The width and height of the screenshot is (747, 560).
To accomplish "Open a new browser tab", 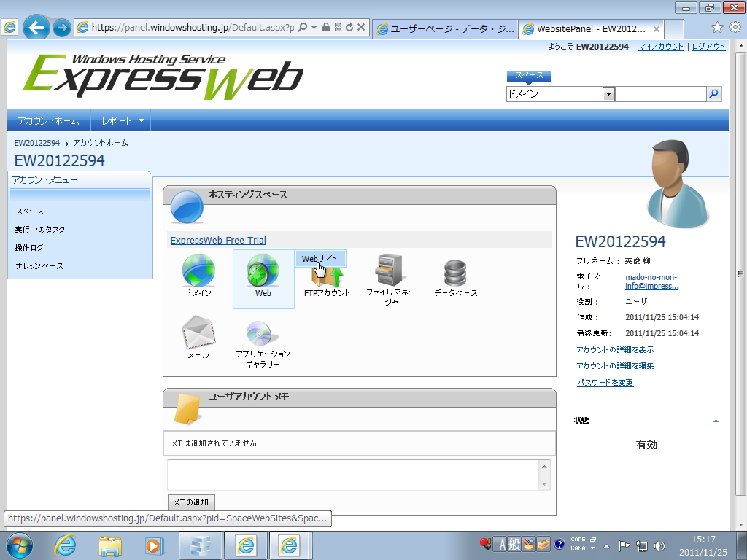I will pos(674,28).
